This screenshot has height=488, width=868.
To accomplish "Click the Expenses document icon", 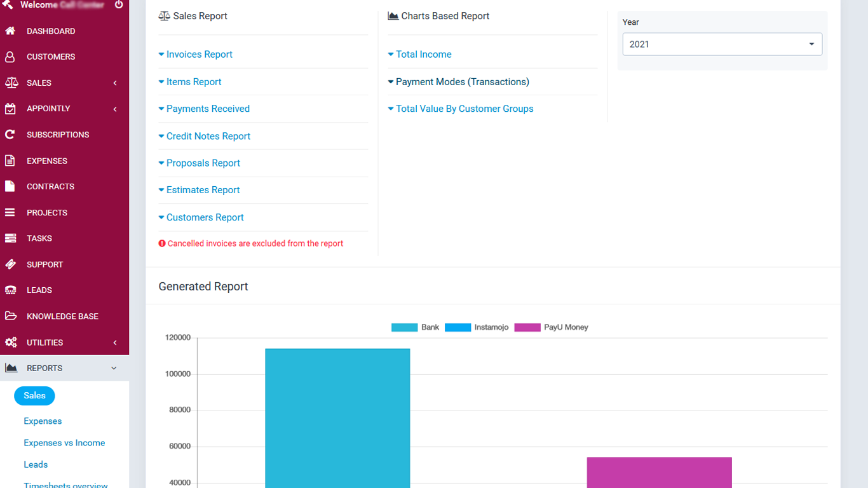I will [10, 161].
